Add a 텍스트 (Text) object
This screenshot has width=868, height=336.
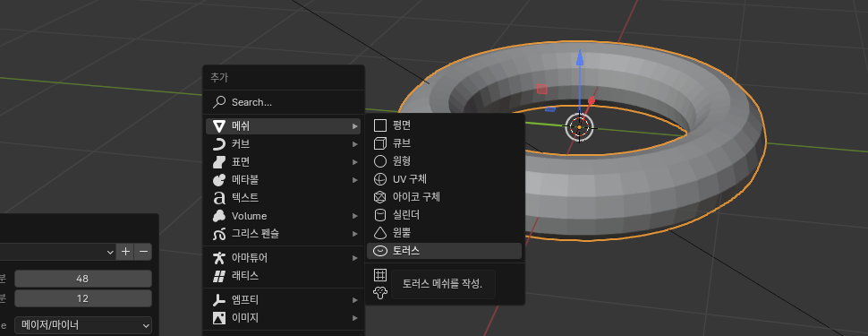coord(284,197)
